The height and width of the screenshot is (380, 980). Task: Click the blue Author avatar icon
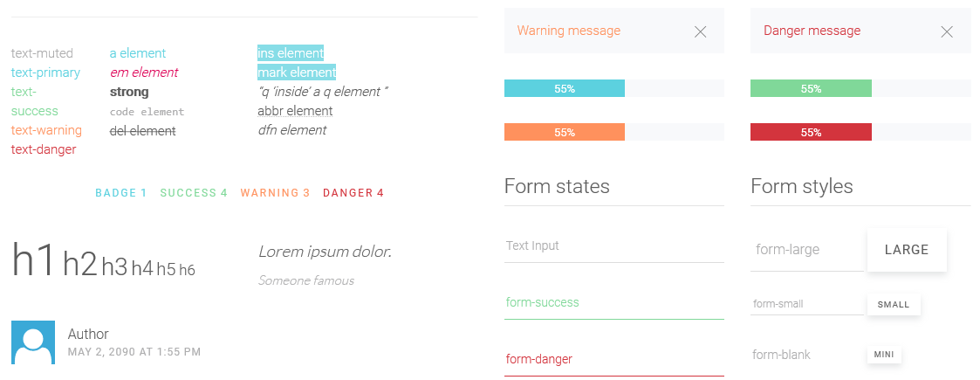pyautogui.click(x=33, y=342)
